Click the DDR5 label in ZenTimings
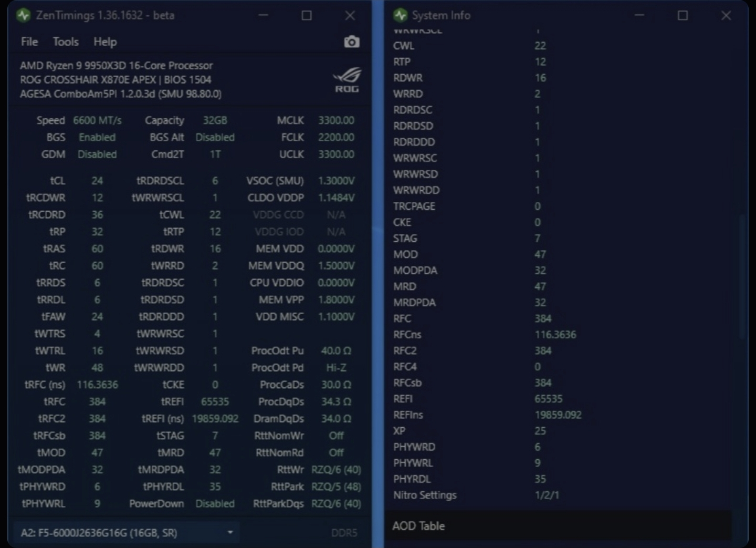 [x=344, y=533]
